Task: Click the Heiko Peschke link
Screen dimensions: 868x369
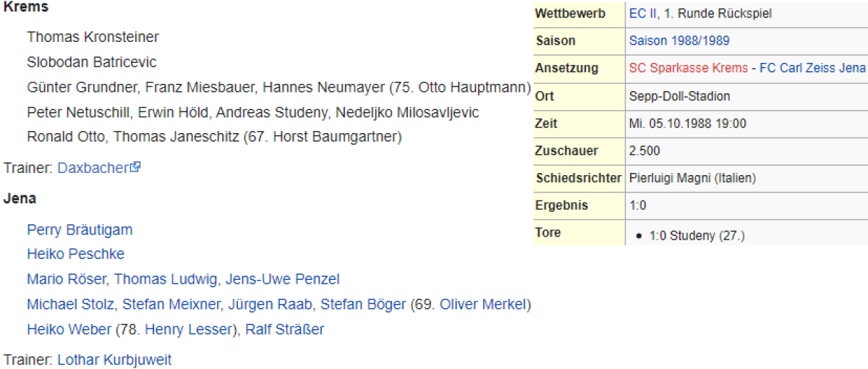Action: [75, 254]
